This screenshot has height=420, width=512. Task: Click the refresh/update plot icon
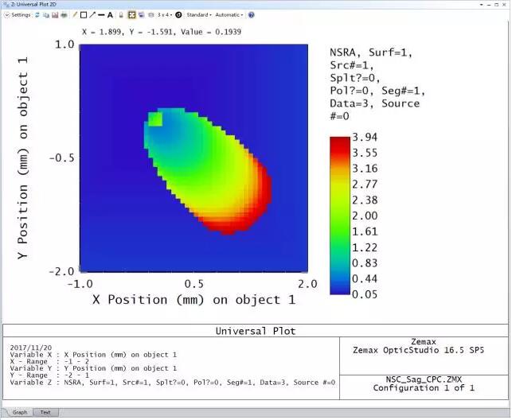pyautogui.click(x=37, y=15)
